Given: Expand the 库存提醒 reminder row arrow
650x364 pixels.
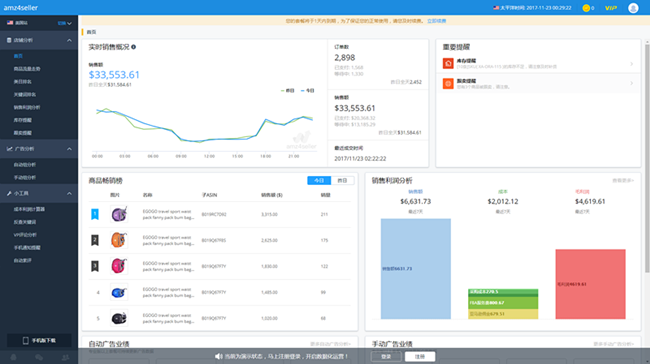Looking at the screenshot, I should click(x=631, y=64).
